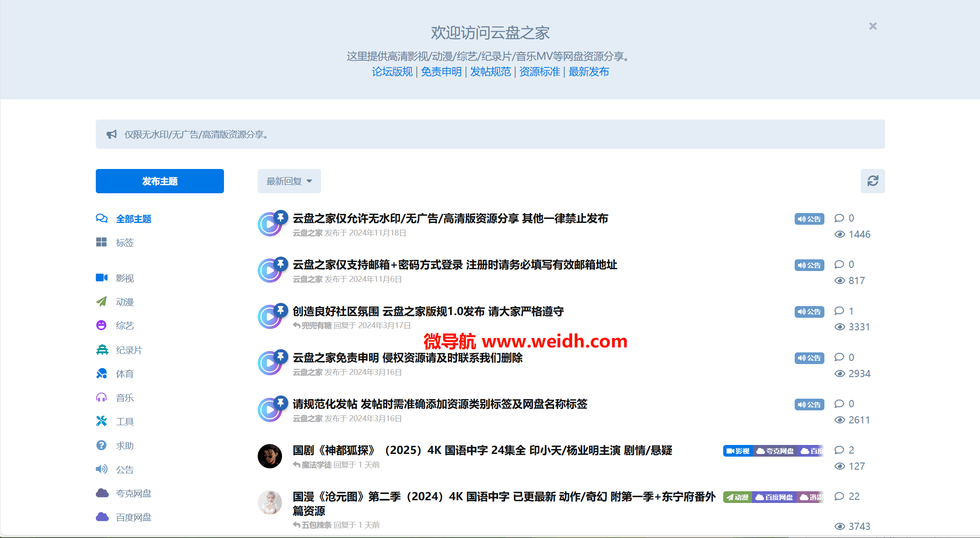Image resolution: width=980 pixels, height=538 pixels.
Task: Open post 请规范化发帖 发帖时需准确添加资源类别标签
Action: pos(440,405)
